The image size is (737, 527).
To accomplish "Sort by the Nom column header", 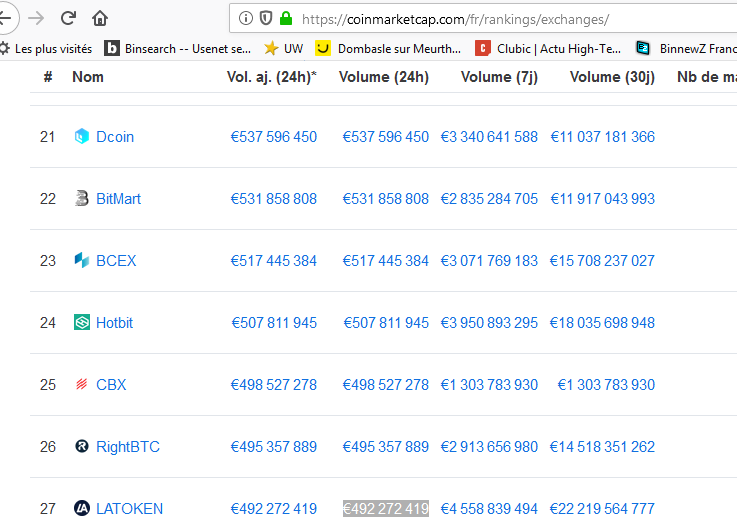I will 88,77.
